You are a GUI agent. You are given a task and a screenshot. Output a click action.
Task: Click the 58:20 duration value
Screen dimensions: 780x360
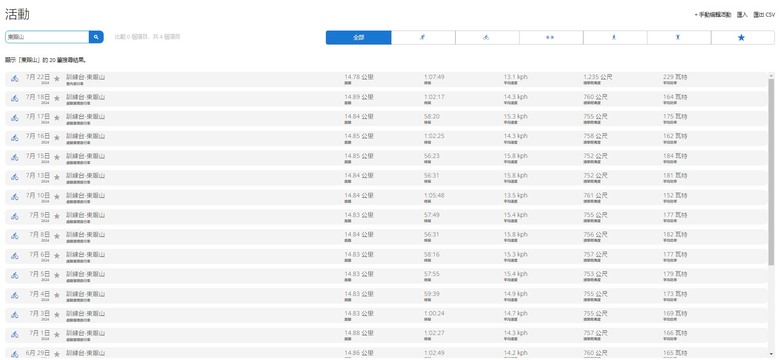coord(432,116)
